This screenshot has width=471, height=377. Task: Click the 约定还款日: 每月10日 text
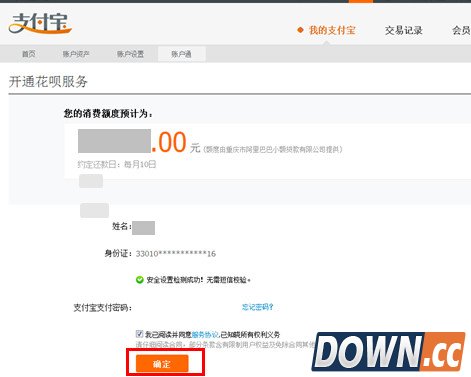point(117,164)
